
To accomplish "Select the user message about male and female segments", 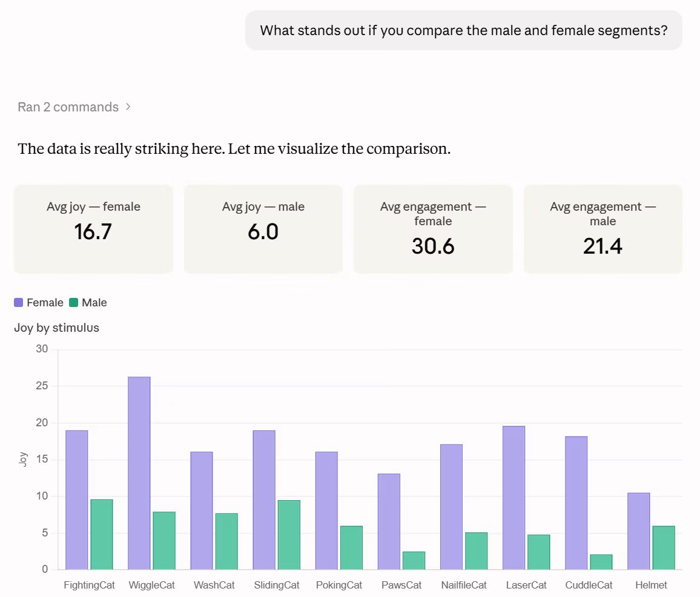I will click(x=463, y=30).
